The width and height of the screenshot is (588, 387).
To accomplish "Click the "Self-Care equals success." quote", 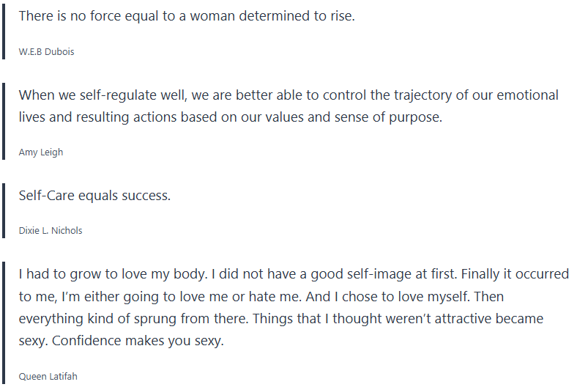I will pyautogui.click(x=94, y=196).
